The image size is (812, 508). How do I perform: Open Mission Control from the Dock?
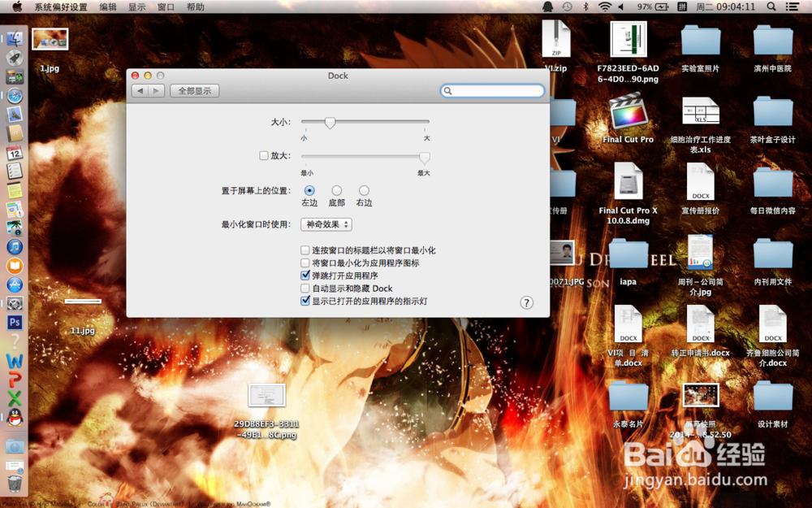pos(15,76)
